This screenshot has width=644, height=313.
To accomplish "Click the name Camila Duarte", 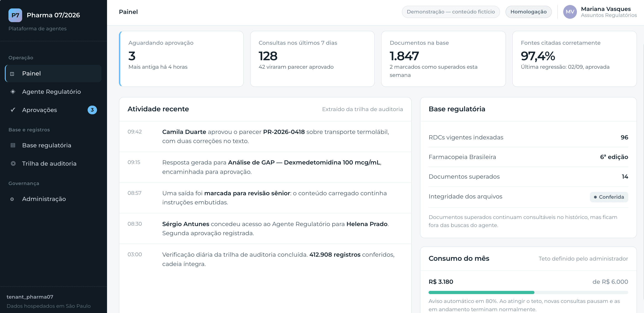I will click(184, 132).
